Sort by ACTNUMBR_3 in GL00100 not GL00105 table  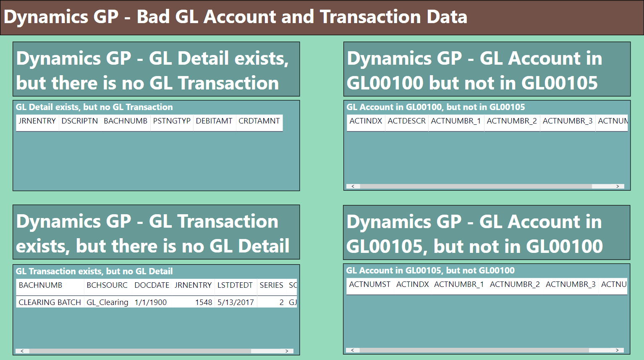(568, 121)
